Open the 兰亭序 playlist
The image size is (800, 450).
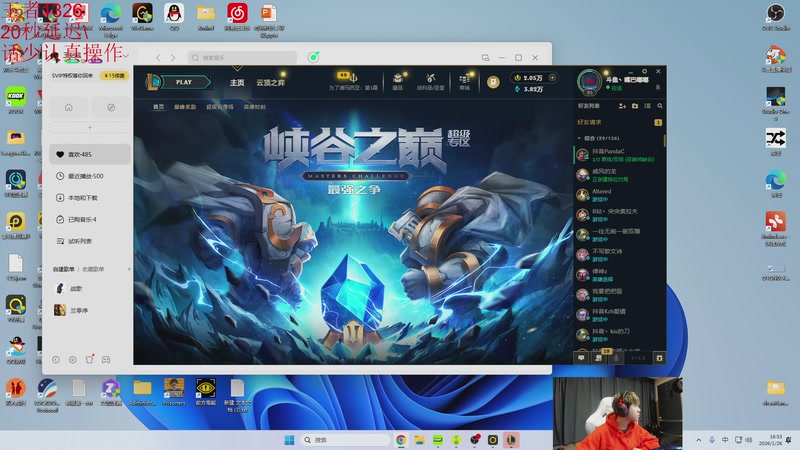point(90,310)
